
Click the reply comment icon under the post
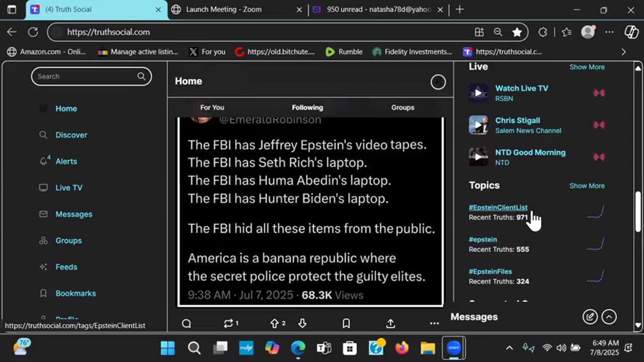[186, 323]
